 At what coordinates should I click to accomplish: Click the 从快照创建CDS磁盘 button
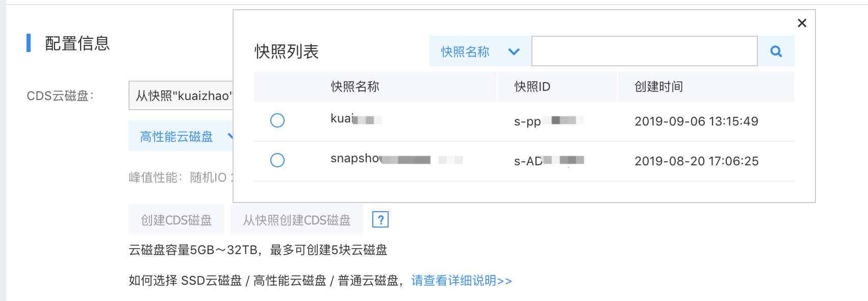[x=297, y=220]
